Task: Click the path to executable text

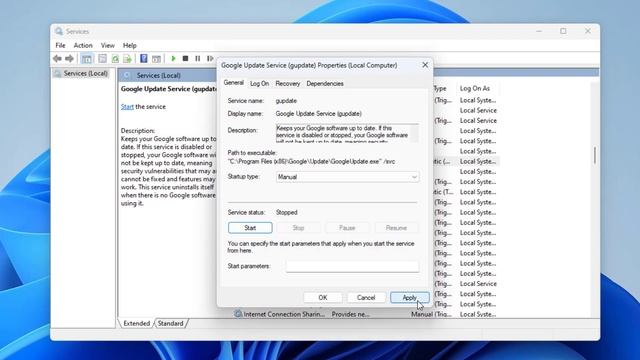Action: [x=311, y=161]
